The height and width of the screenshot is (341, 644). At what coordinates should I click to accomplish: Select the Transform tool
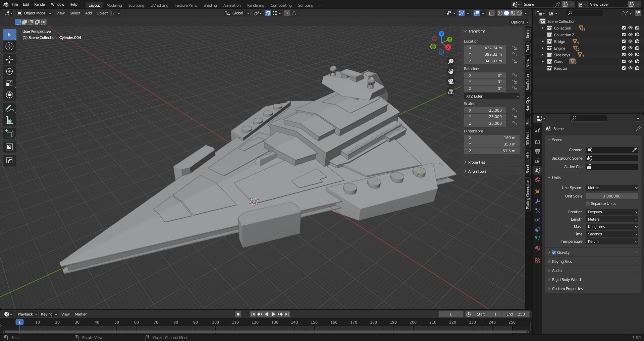[x=9, y=95]
